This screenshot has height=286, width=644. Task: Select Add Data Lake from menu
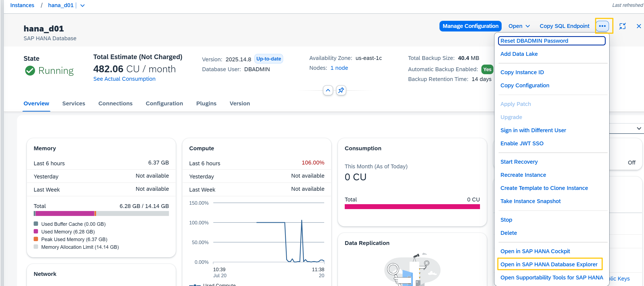click(519, 54)
